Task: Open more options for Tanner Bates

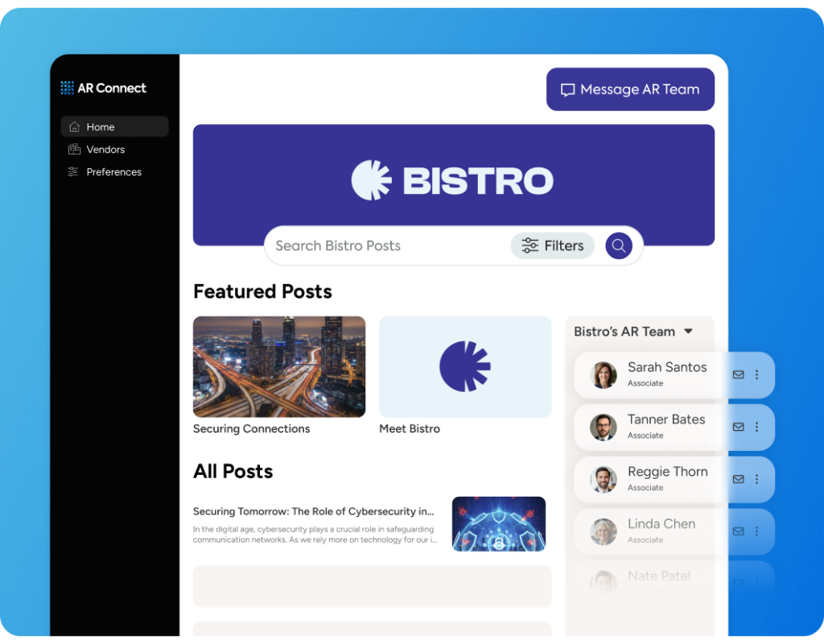Action: tap(756, 427)
